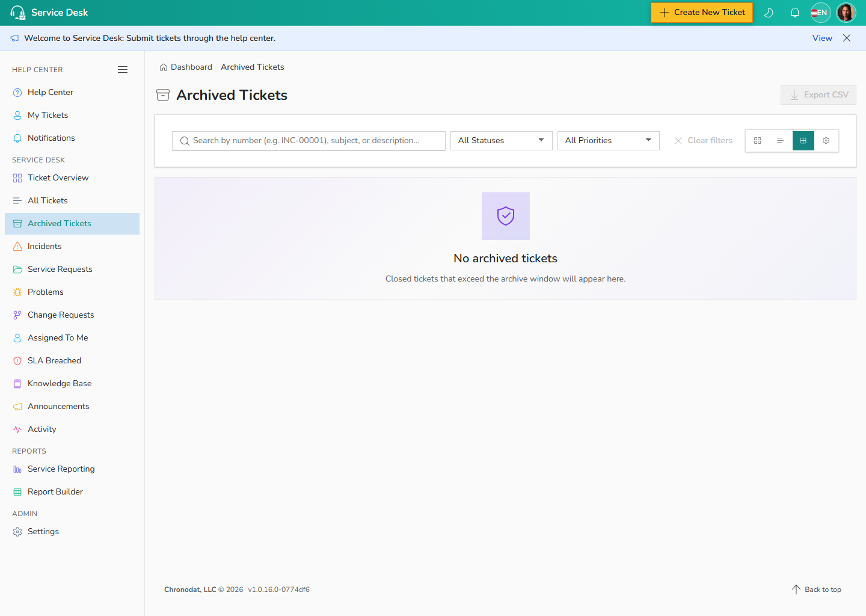Click Dashboard home icon in breadcrumb
Screen dimensions: 866x616
pyautogui.click(x=164, y=67)
